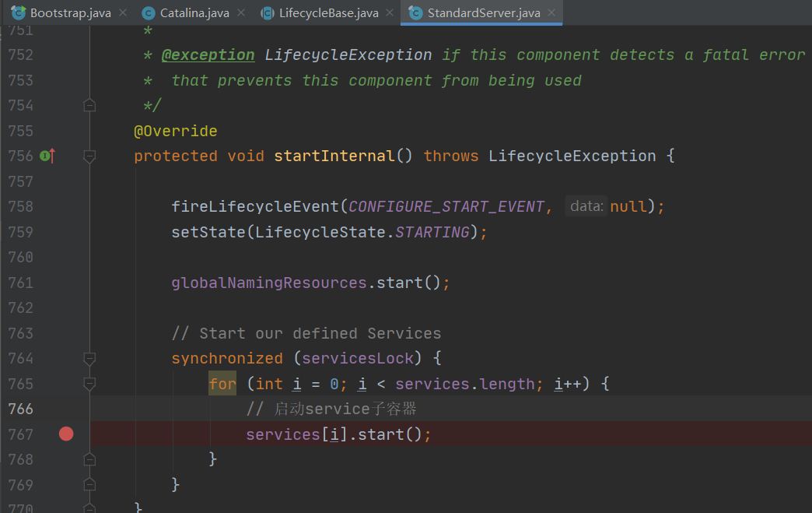Click the CONFIGURE_START_EVENT constant
This screenshot has height=513, width=812.
coord(446,206)
